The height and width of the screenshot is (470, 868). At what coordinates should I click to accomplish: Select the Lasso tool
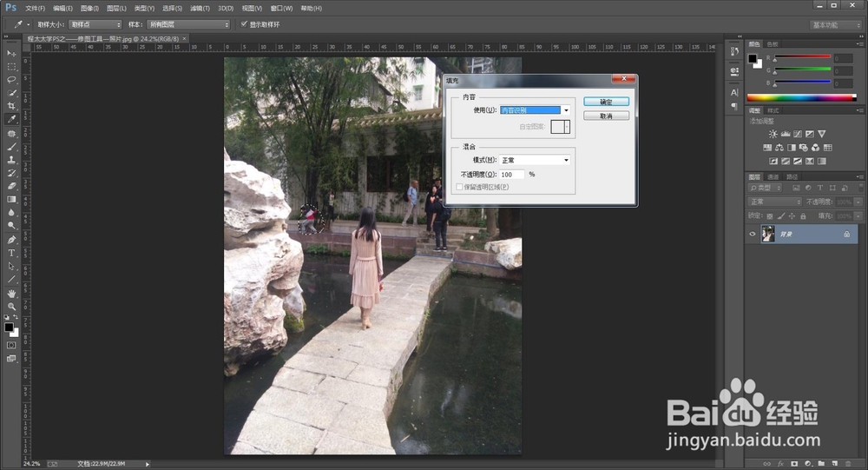(11, 80)
